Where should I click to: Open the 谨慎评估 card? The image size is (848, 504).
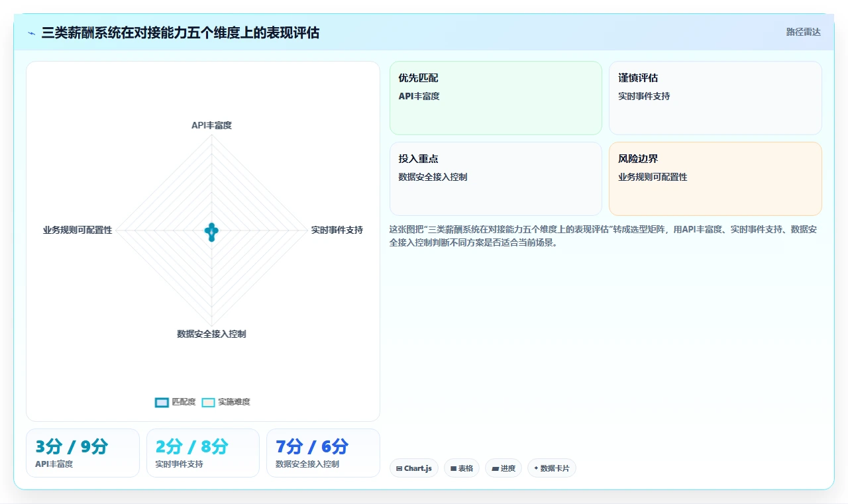[715, 98]
